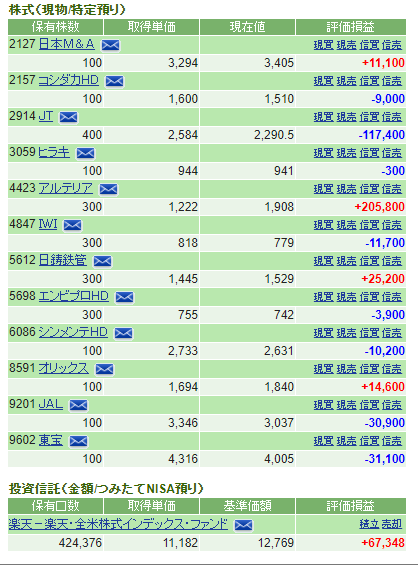Image resolution: width=418 pixels, height=572 pixels.
Task: Click 現売 for 日本M&A
Action: pos(346,45)
